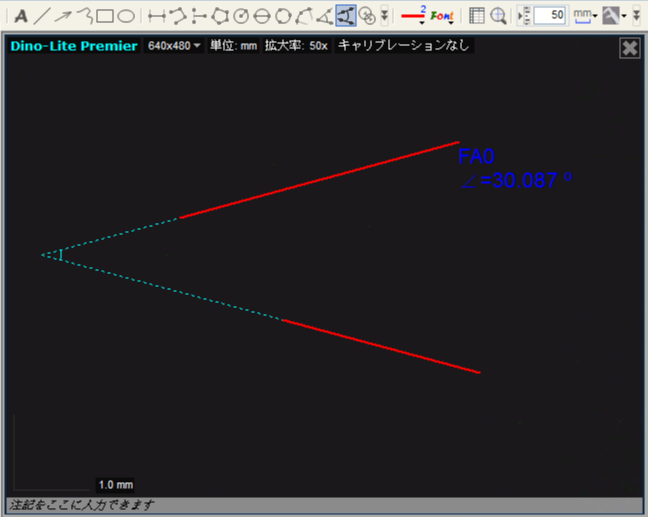Select the freehand polyline drawing tool

tap(85, 16)
